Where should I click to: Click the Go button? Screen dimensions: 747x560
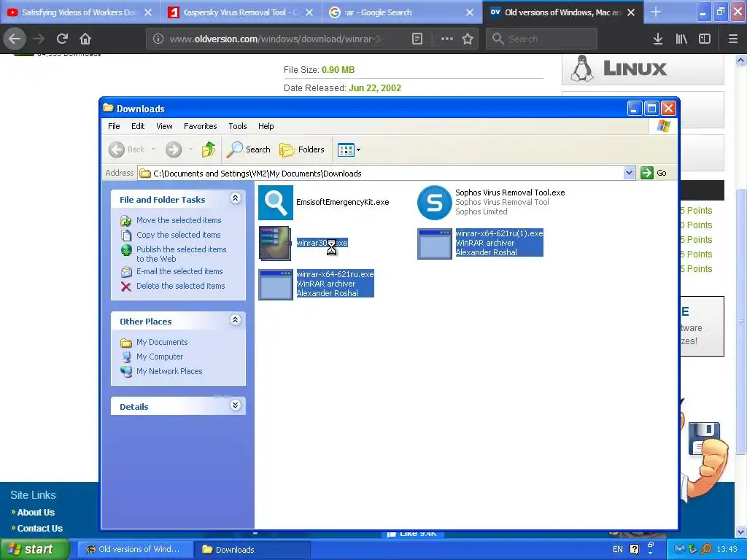point(654,173)
